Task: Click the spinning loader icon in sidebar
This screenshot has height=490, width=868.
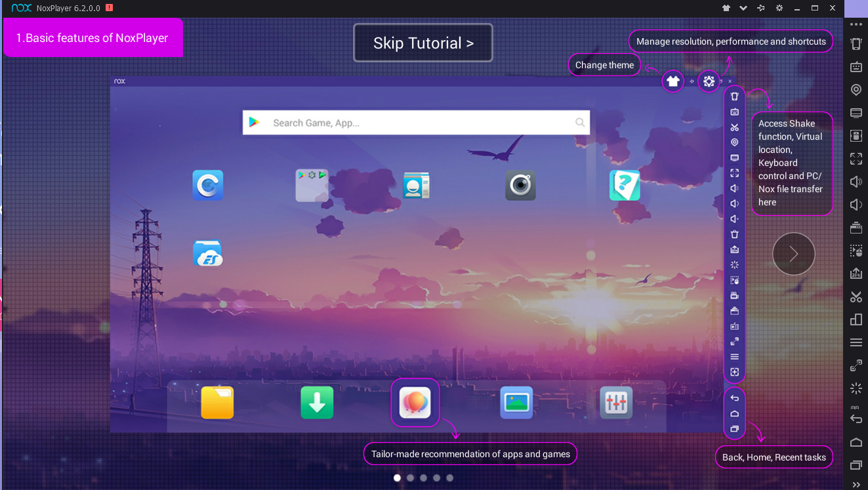Action: point(856,388)
